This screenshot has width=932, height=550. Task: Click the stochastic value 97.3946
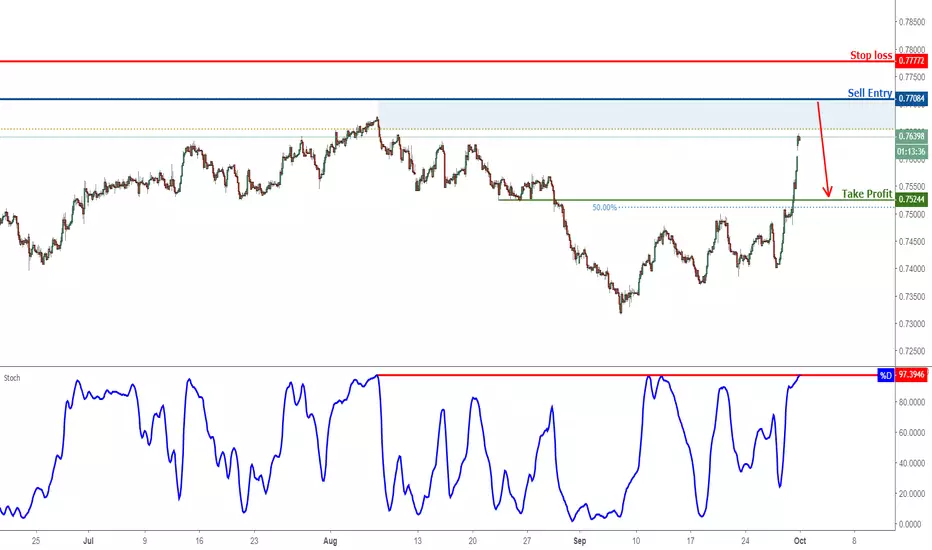[911, 375]
